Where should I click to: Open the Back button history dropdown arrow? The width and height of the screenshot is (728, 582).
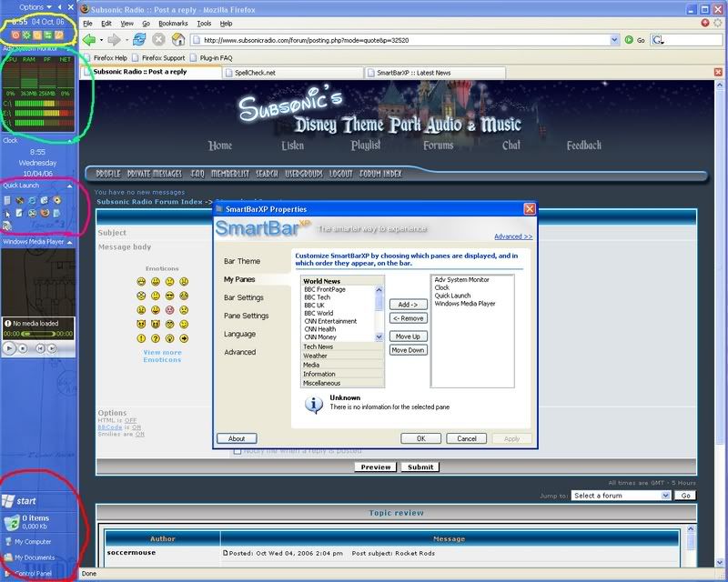(x=101, y=40)
